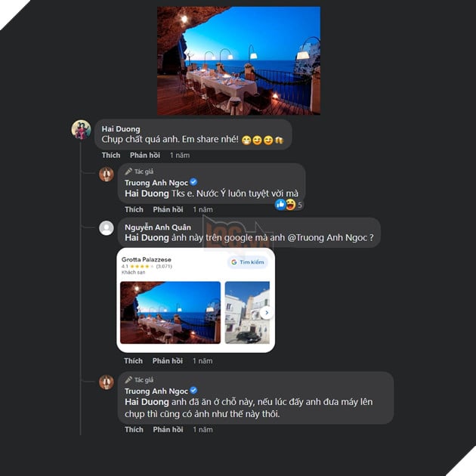Open Truong Anh Ngoc's avatar on the last reply
Viewport: 476px width, 476px height.
pyautogui.click(x=107, y=382)
